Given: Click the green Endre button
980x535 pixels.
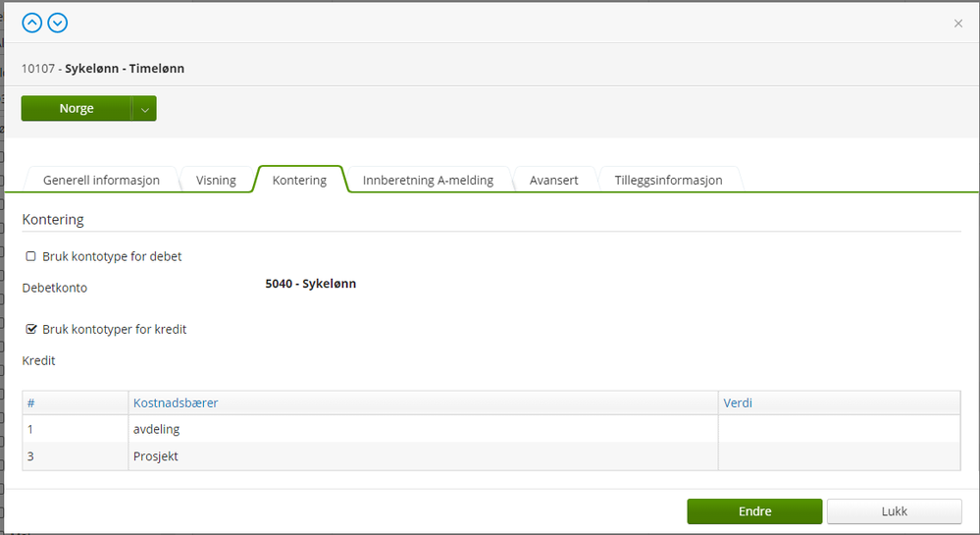Looking at the screenshot, I should click(x=754, y=511).
